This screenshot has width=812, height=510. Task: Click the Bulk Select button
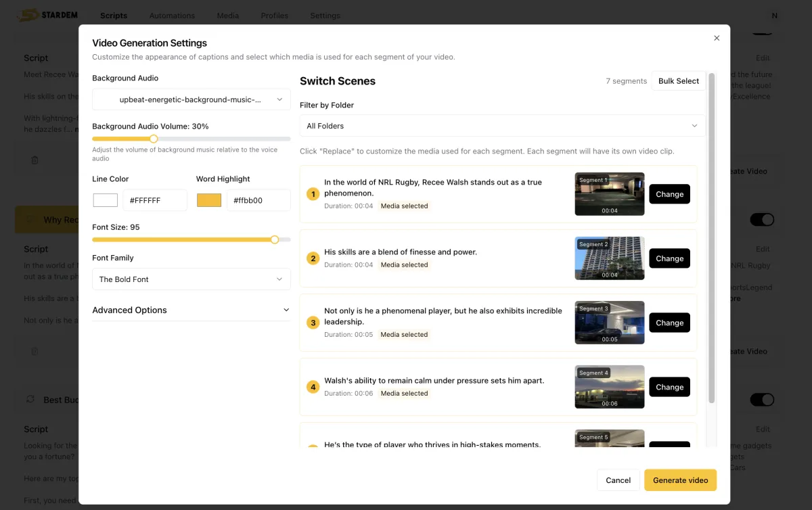click(678, 81)
